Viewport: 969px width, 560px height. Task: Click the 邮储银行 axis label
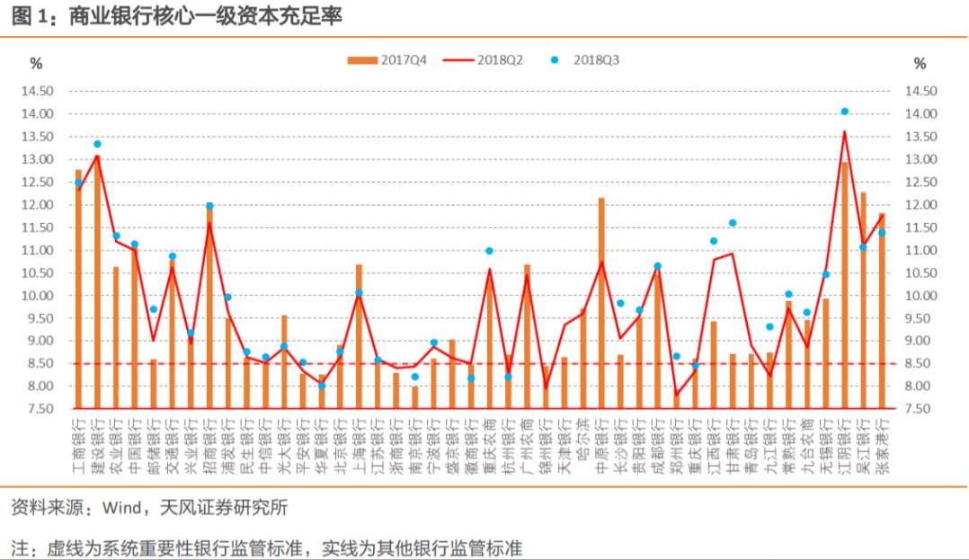pyautogui.click(x=154, y=446)
